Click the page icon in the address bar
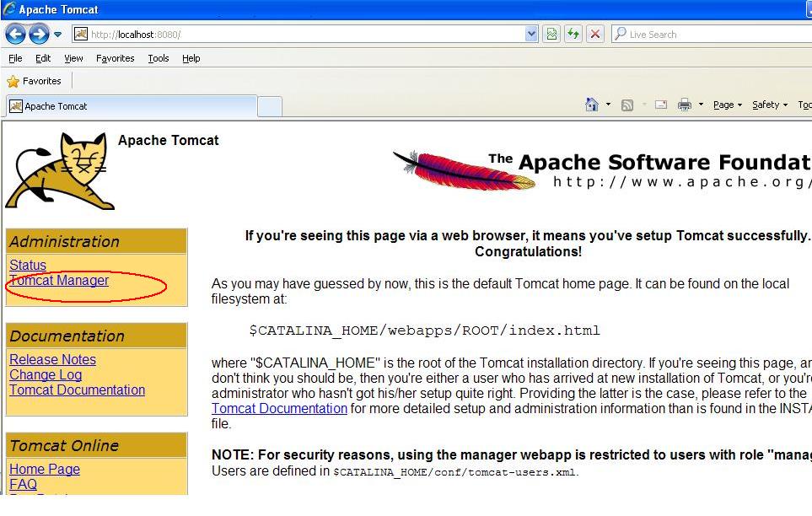812x516 pixels. 81,35
